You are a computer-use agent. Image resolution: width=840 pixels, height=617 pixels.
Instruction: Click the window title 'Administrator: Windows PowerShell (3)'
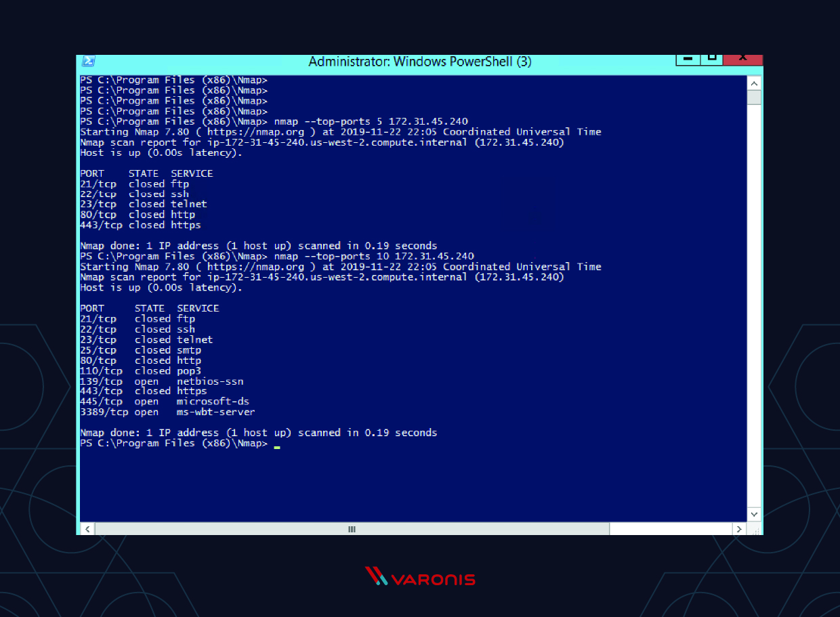pyautogui.click(x=420, y=62)
